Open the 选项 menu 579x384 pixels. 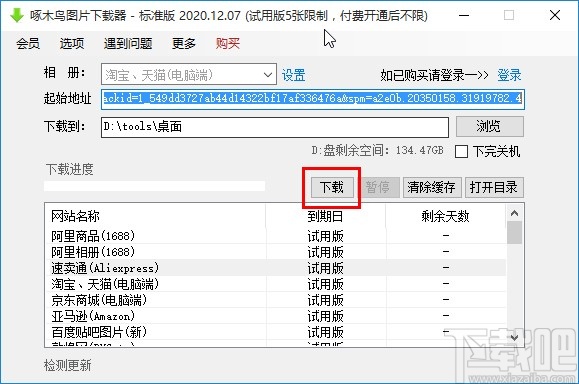[72, 44]
